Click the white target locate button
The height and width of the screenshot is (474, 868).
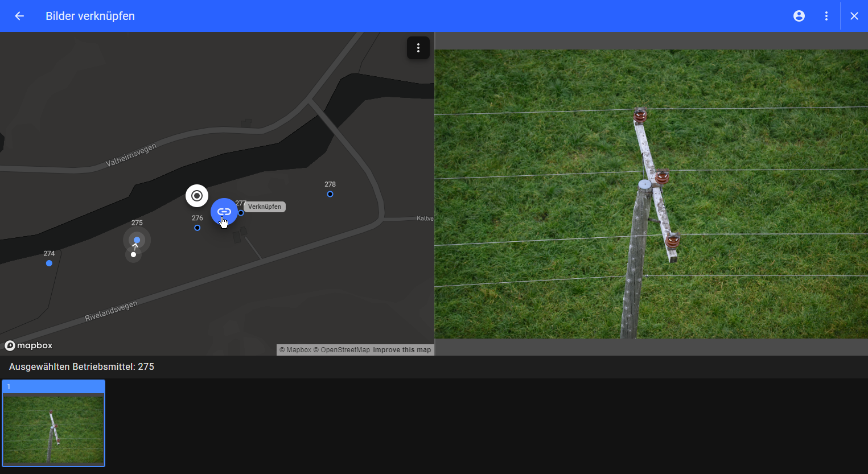(x=197, y=196)
